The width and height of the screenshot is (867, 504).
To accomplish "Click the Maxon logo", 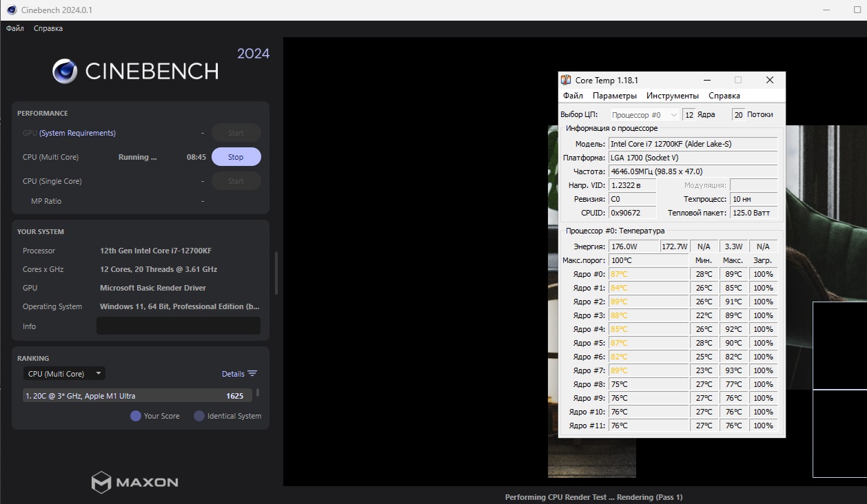I will pos(134,482).
